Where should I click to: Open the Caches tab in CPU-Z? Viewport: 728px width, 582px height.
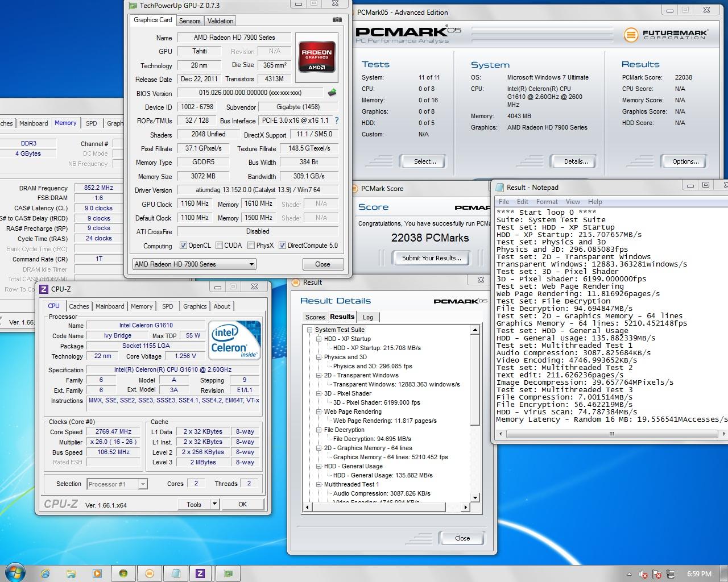click(79, 306)
